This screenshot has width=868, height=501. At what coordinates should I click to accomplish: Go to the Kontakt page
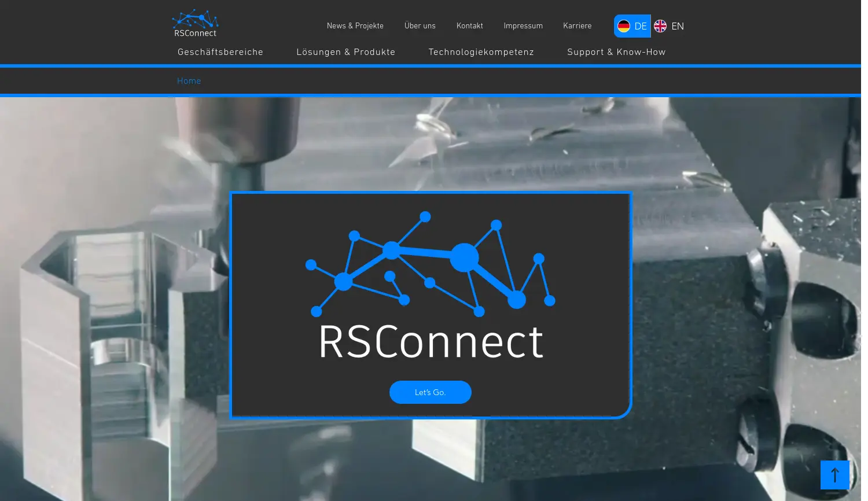[469, 25]
